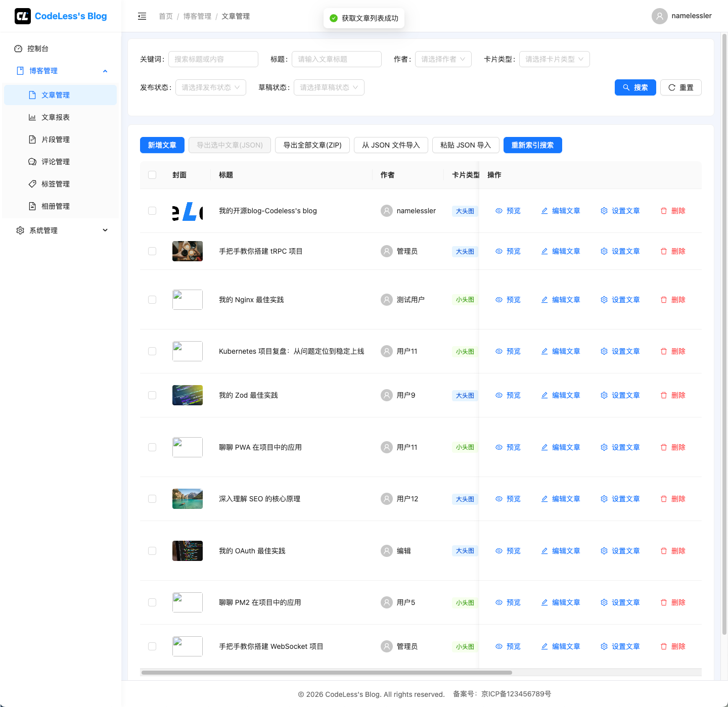The width and height of the screenshot is (728, 707).
Task: Click 导出全部文章(ZIP) button
Action: tap(312, 145)
